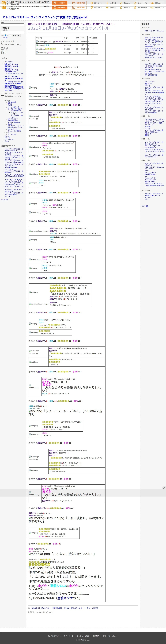
Task: Click cat.jpeg image in the character table
Action: pos(40,49)
